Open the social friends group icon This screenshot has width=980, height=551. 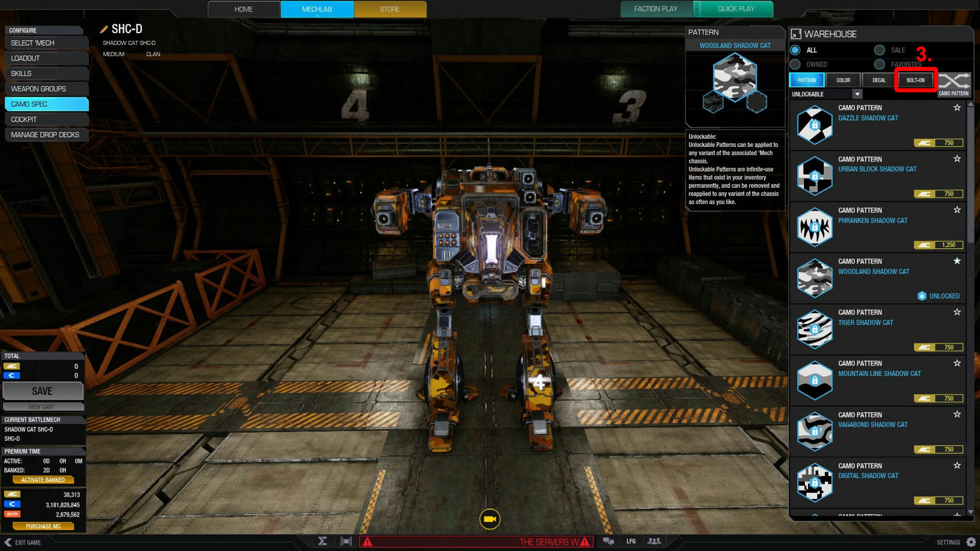pos(654,541)
